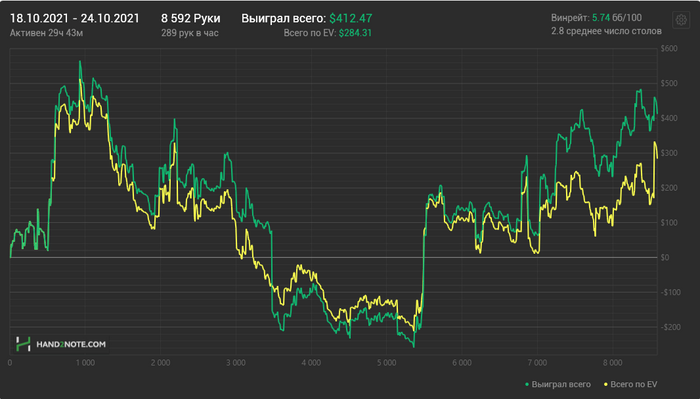Click the '3 000' x-axis label
This screenshot has width=700, height=399.
(236, 363)
